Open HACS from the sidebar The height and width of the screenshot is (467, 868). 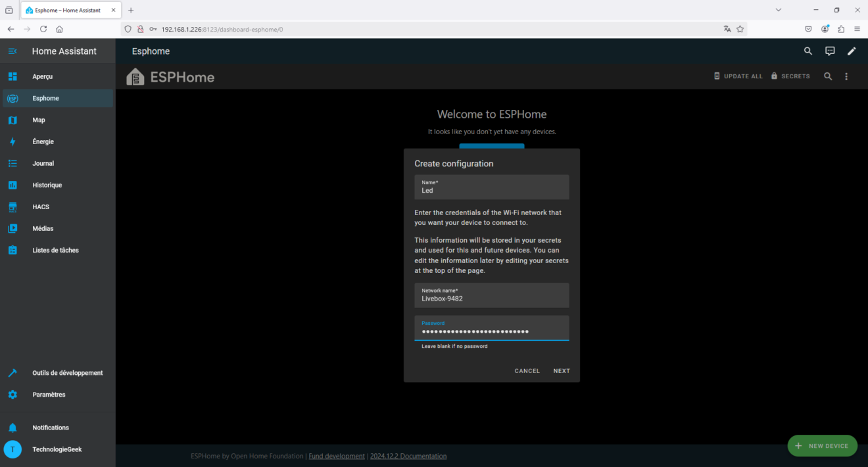pos(13,207)
